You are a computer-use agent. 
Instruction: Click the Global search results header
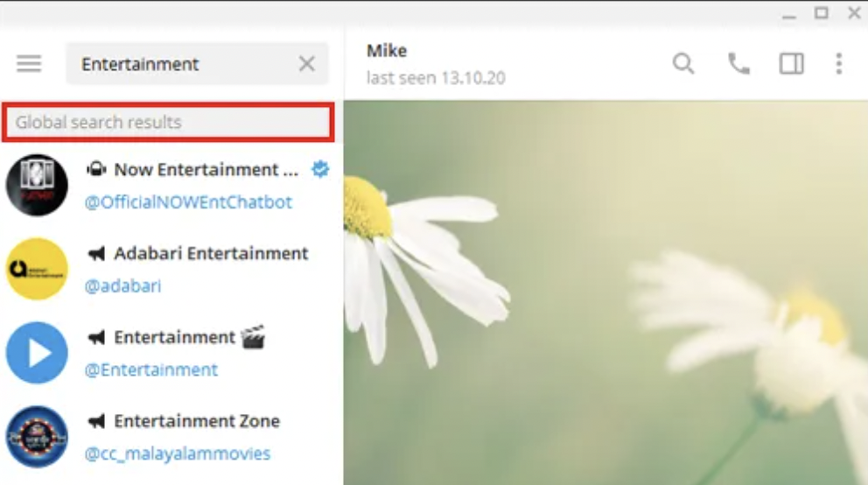tap(168, 122)
